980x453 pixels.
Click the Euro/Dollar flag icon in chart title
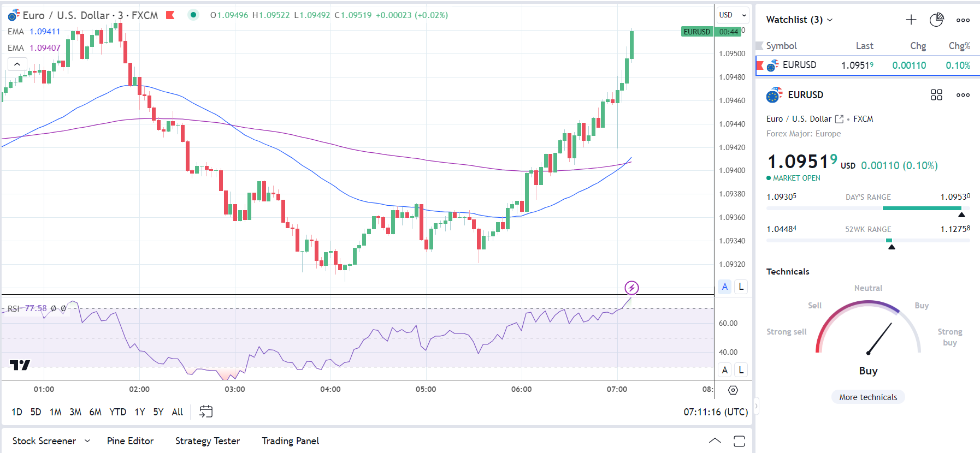tap(14, 15)
